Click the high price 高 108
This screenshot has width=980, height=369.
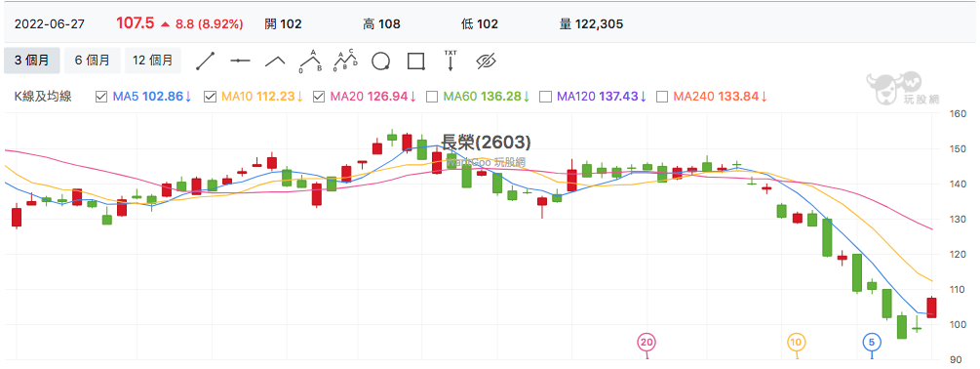tap(381, 24)
